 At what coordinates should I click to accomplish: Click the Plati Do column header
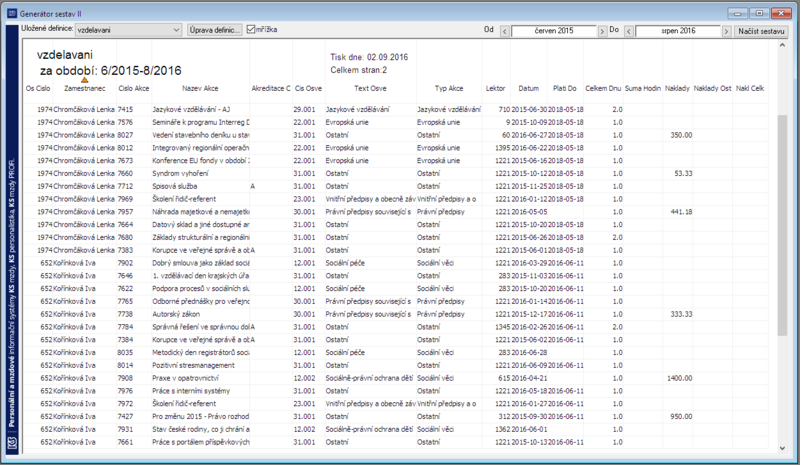coord(565,88)
